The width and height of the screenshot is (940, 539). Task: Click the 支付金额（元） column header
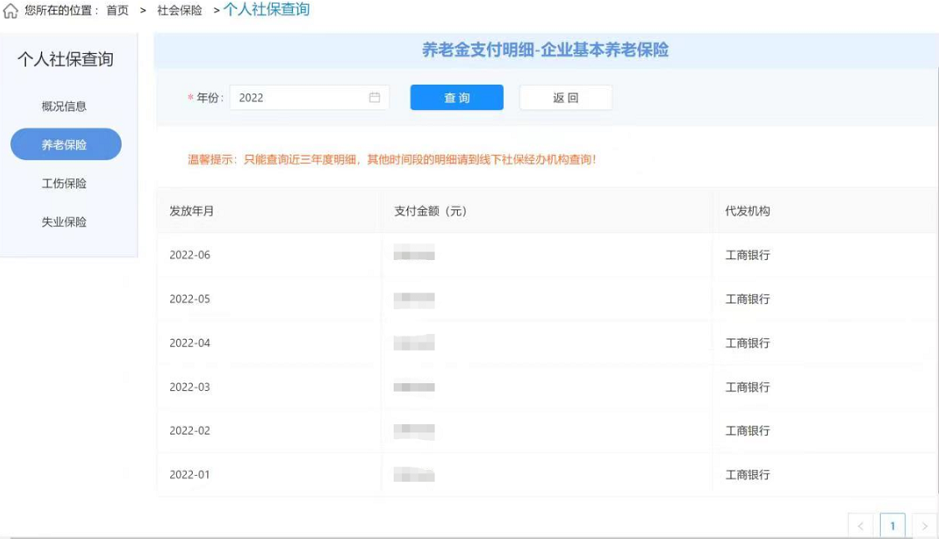[x=430, y=211]
